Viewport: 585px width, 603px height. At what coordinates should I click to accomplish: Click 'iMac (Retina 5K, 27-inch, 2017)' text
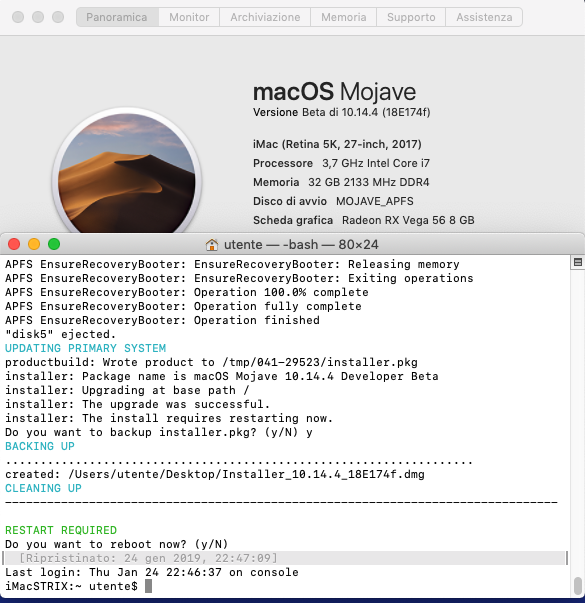click(337, 144)
